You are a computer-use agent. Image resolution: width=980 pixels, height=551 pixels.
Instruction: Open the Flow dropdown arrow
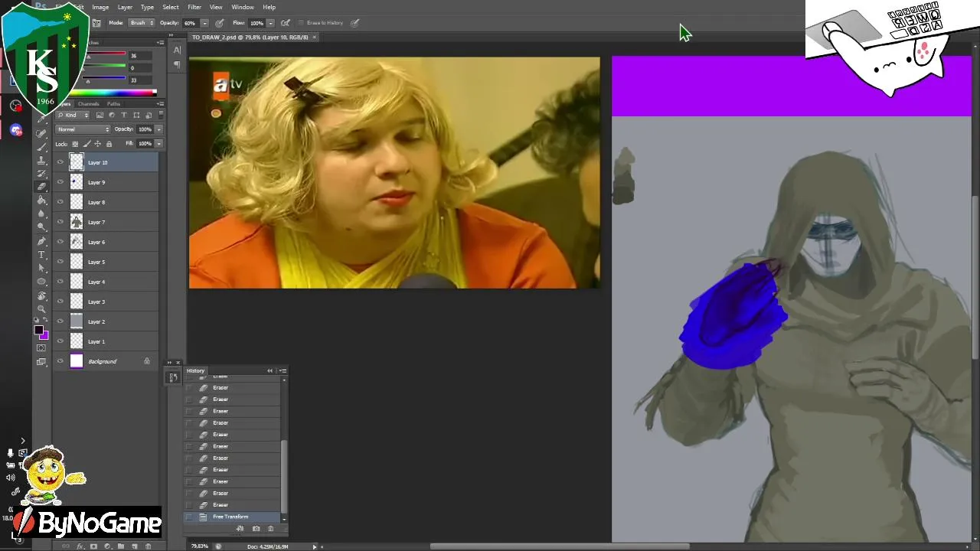pyautogui.click(x=270, y=23)
